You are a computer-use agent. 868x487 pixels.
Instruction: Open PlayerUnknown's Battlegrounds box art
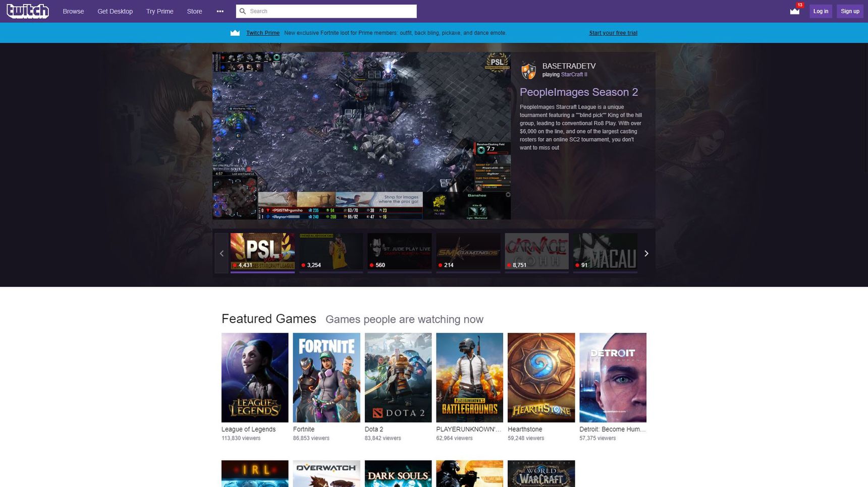click(x=469, y=378)
